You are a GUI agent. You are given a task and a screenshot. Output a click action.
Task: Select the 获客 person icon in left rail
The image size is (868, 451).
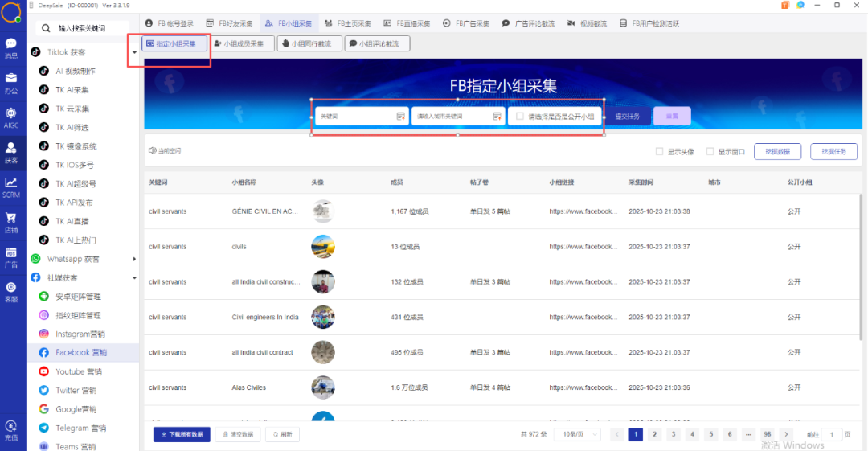coord(11,153)
